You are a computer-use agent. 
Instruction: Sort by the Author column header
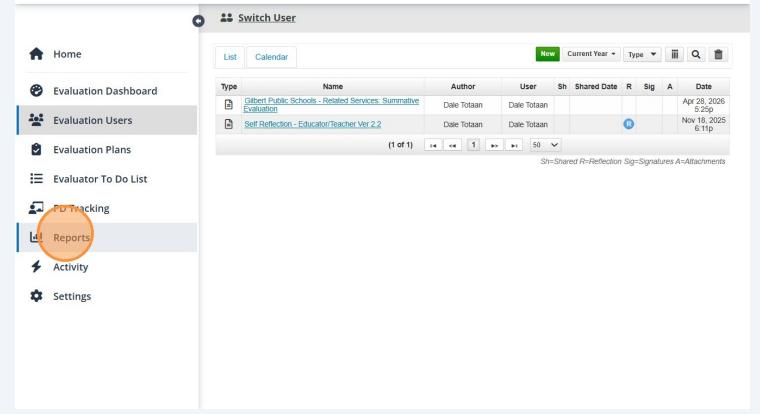pyautogui.click(x=463, y=86)
